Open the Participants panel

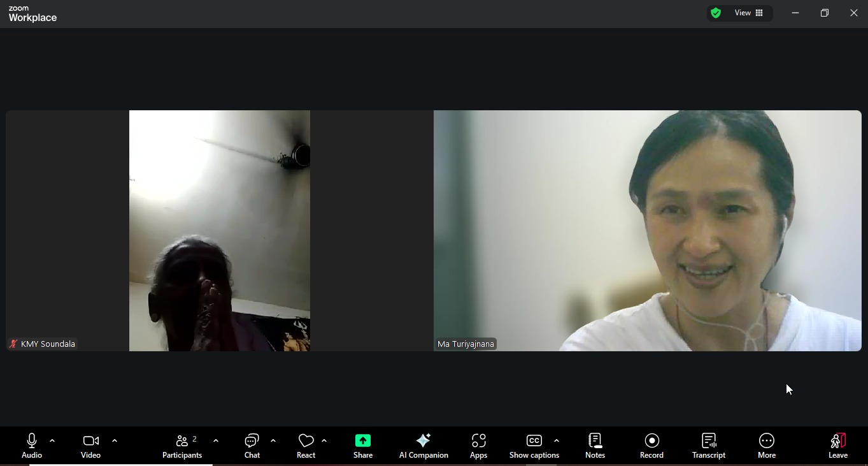(x=182, y=446)
